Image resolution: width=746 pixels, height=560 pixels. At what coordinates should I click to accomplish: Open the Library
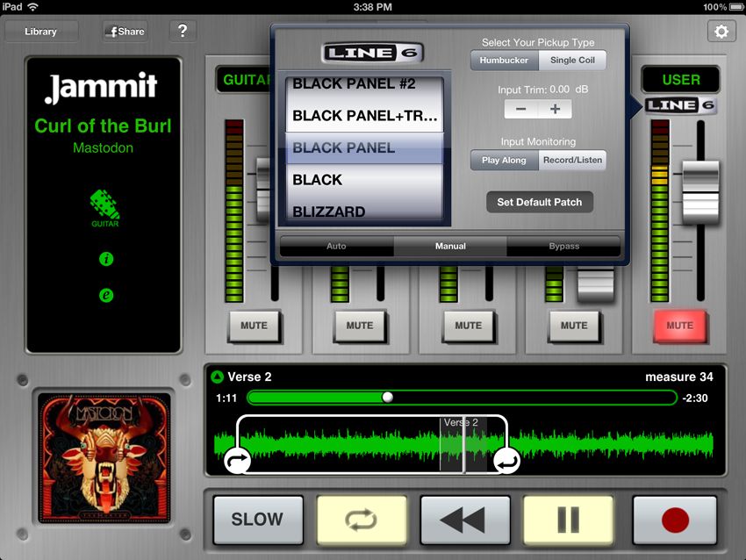[41, 32]
